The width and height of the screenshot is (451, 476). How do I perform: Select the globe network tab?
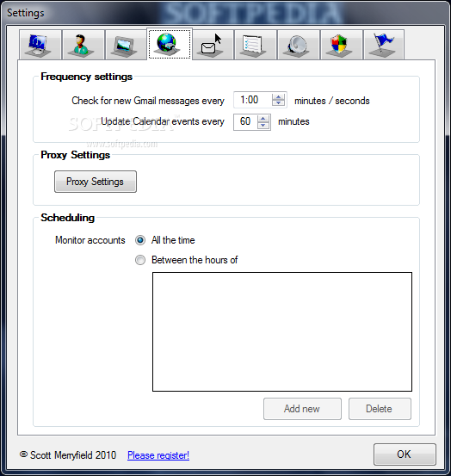(x=170, y=44)
